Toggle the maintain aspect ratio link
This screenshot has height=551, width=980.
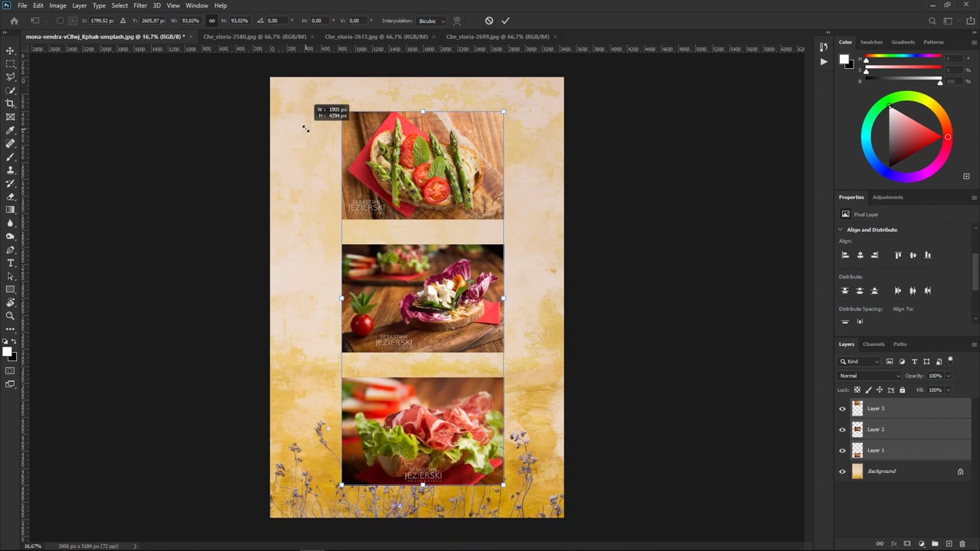[x=212, y=21]
